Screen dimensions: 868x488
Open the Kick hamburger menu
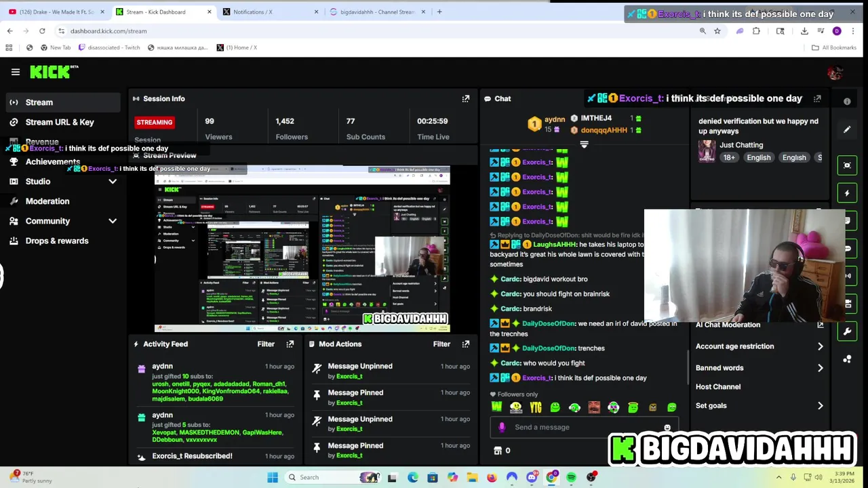tap(16, 72)
